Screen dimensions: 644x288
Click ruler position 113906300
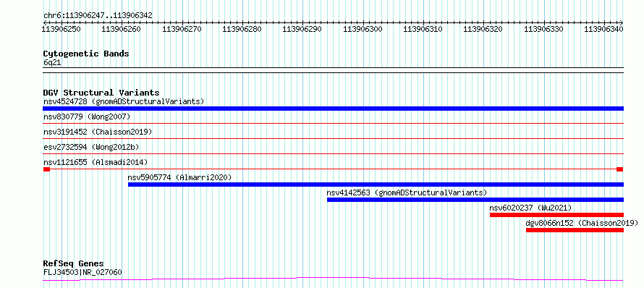pos(363,29)
